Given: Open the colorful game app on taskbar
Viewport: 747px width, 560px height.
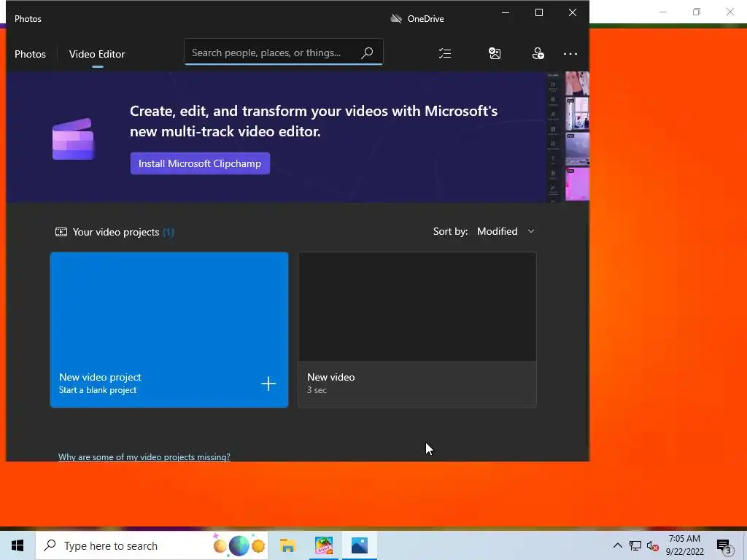Looking at the screenshot, I should (x=323, y=545).
